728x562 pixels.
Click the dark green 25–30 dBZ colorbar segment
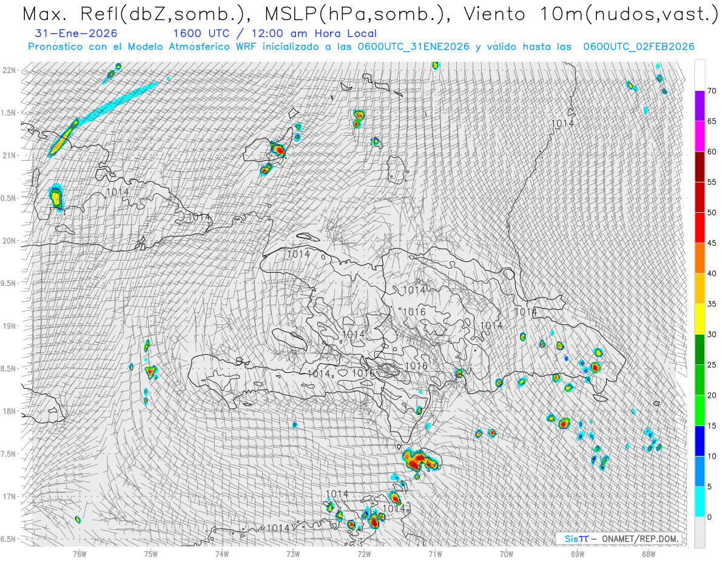pyautogui.click(x=699, y=350)
